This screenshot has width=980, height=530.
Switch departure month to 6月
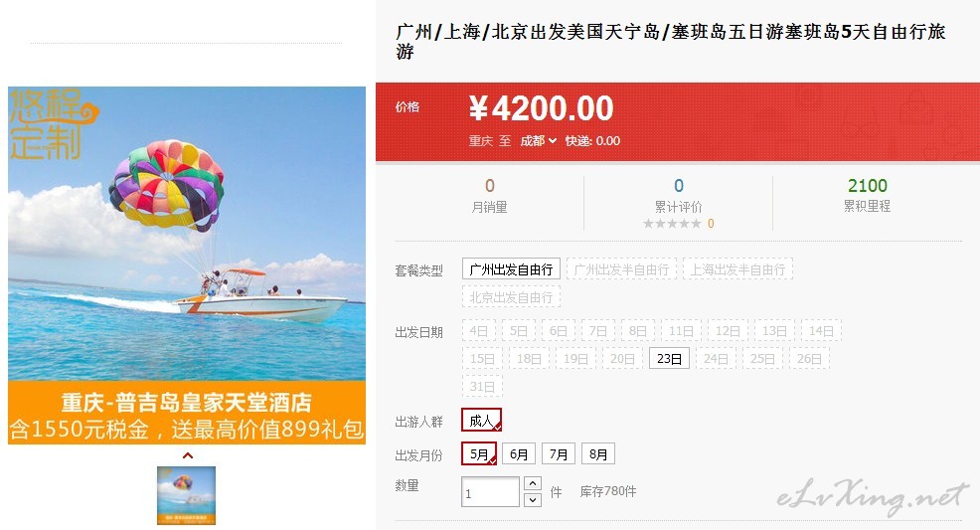coord(519,453)
